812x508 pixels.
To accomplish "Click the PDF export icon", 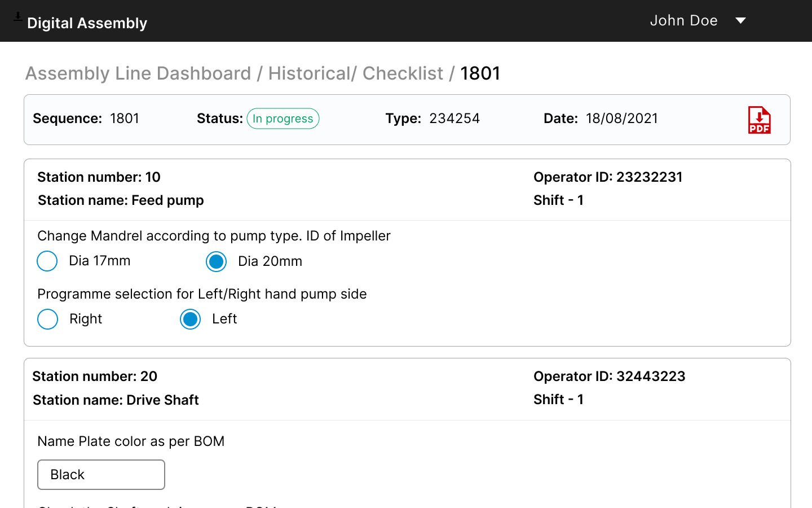I will click(759, 120).
